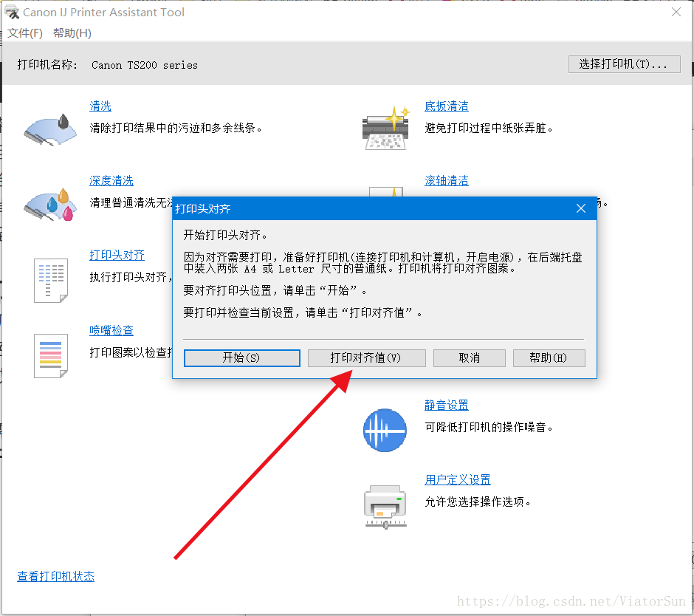Click the Bottom Plate Cleaning printer icon
This screenshot has height=616, width=694.
coord(386,129)
